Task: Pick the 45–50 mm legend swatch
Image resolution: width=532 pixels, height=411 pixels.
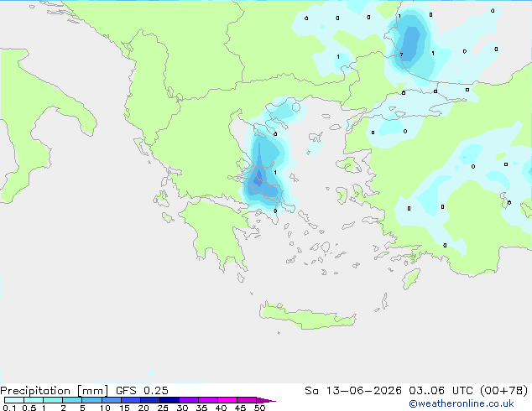Action: coord(247,400)
